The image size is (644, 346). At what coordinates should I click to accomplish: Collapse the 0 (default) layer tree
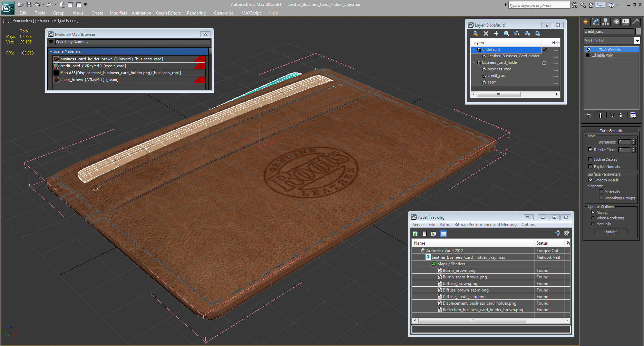[474, 50]
